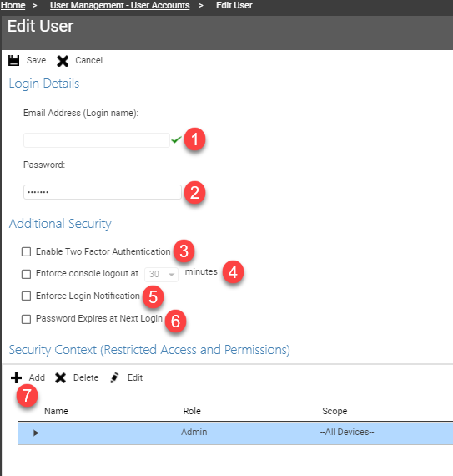Click the Cancel text button

[x=88, y=60]
